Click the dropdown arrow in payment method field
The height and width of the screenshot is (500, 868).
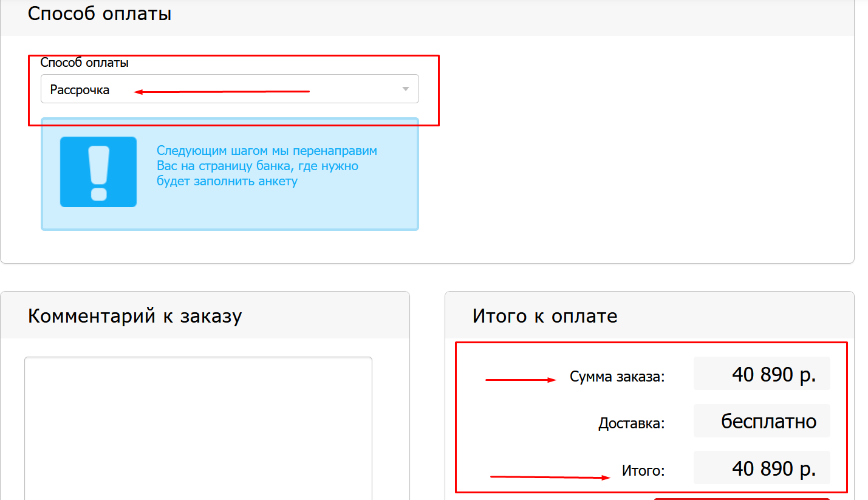coord(406,89)
